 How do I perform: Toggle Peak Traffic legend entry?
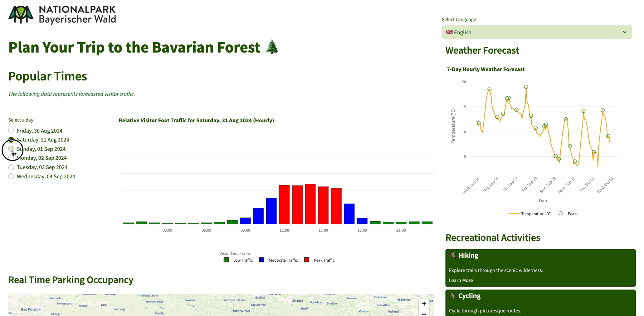coord(319,260)
